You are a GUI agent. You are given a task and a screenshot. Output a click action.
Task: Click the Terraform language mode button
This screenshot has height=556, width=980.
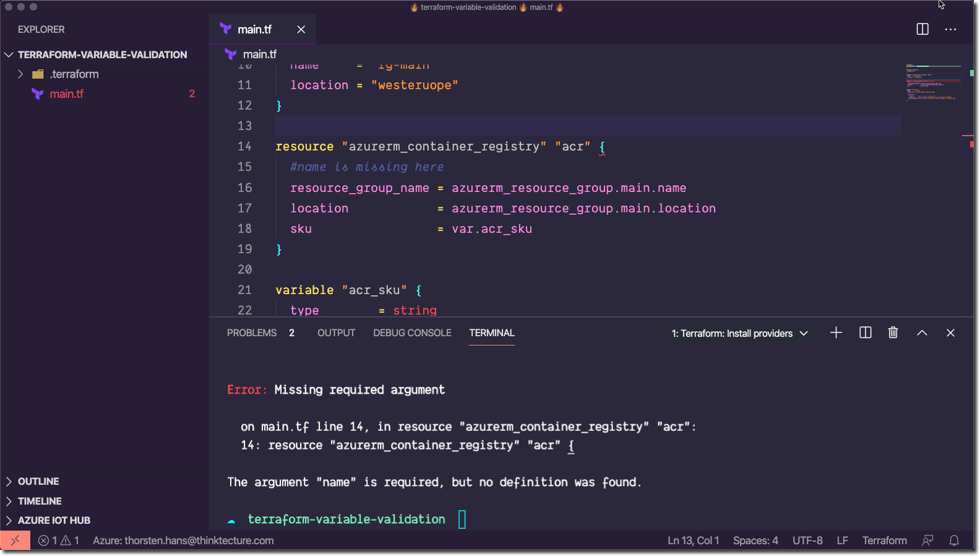tap(884, 541)
